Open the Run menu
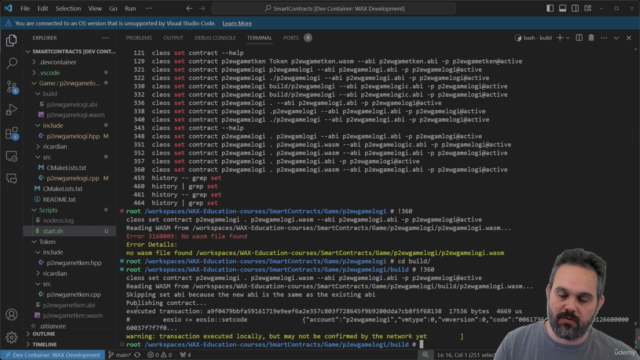The width and height of the screenshot is (640, 360). (130, 8)
